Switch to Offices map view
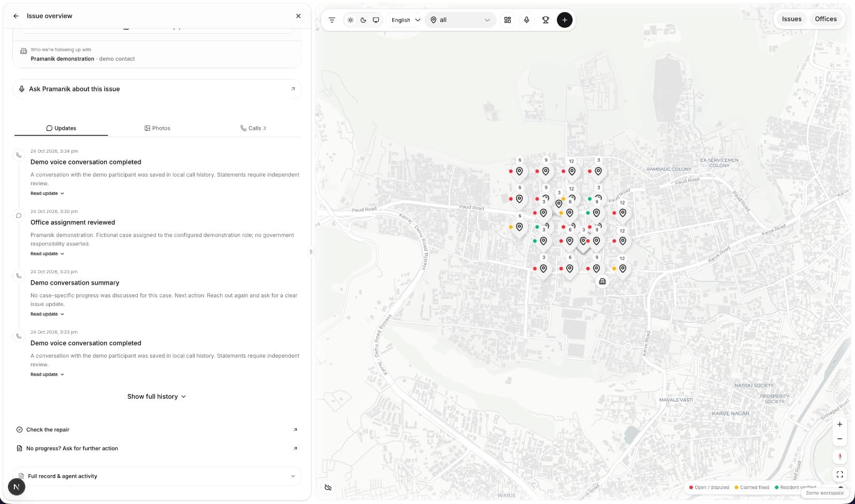This screenshot has height=504, width=855. click(x=826, y=19)
